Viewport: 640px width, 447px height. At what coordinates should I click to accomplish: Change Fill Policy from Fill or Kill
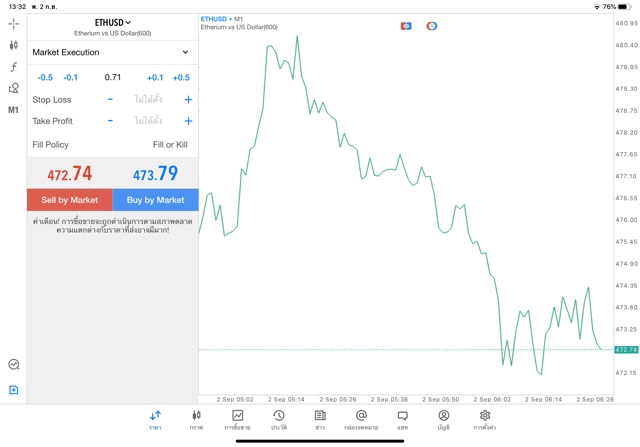[x=169, y=145]
